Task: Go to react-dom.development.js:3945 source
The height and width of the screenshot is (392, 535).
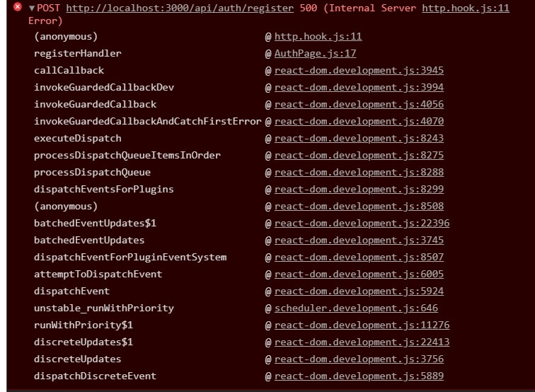Action: [x=359, y=70]
